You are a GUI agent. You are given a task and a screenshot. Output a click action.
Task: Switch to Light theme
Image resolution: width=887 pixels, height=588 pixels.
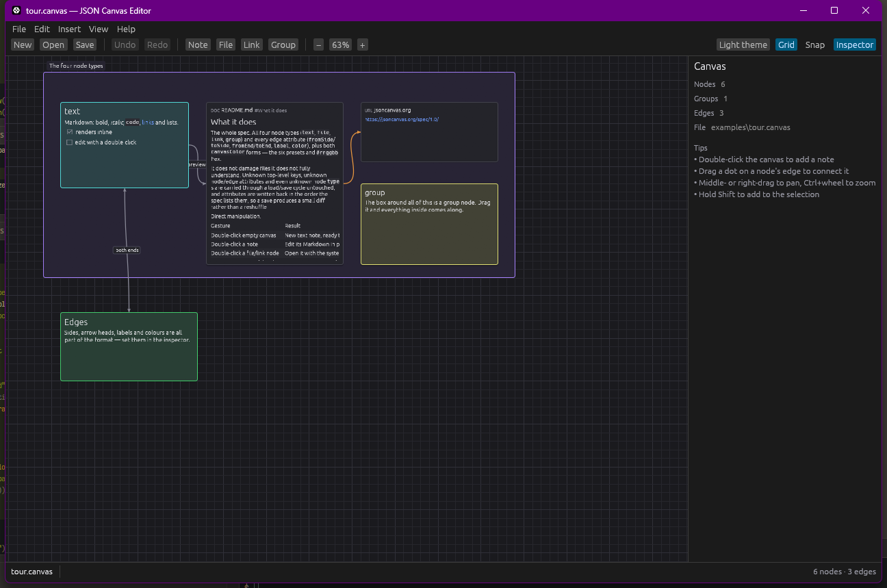pyautogui.click(x=743, y=44)
